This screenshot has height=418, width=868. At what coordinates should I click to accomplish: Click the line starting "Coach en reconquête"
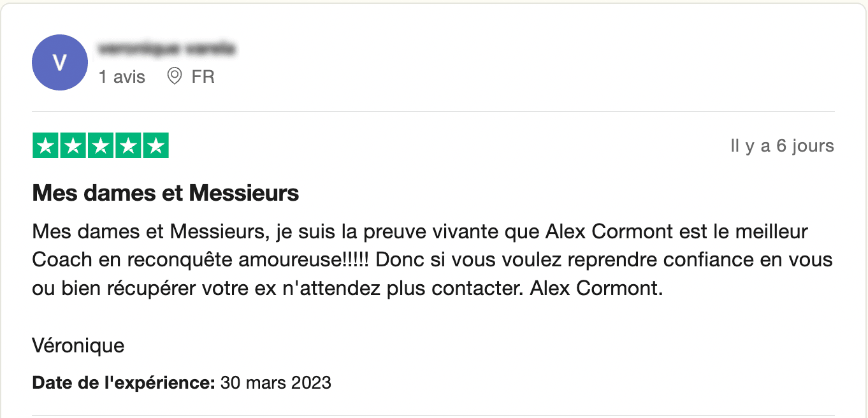pos(433,260)
